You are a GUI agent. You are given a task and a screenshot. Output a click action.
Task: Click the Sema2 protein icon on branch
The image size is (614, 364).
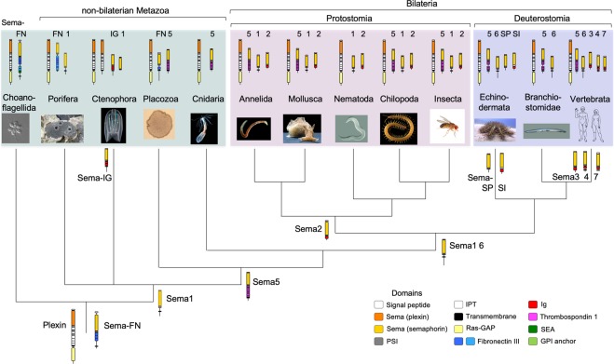(327, 230)
